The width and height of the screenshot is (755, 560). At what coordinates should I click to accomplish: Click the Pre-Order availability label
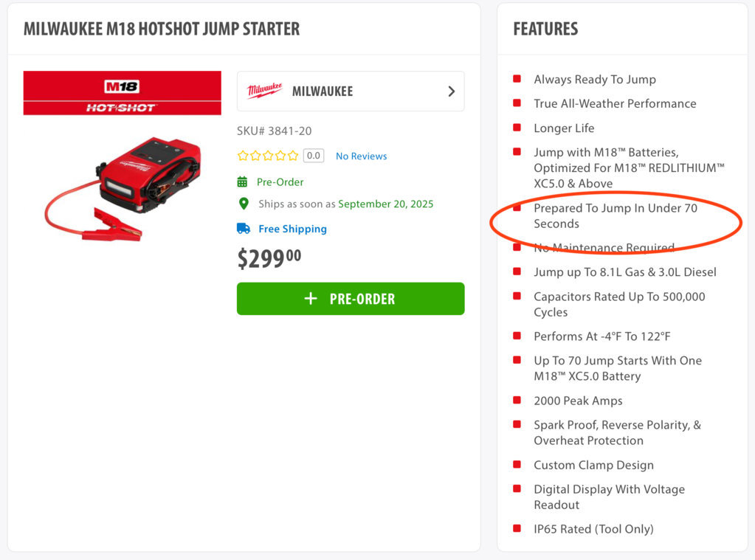280,182
